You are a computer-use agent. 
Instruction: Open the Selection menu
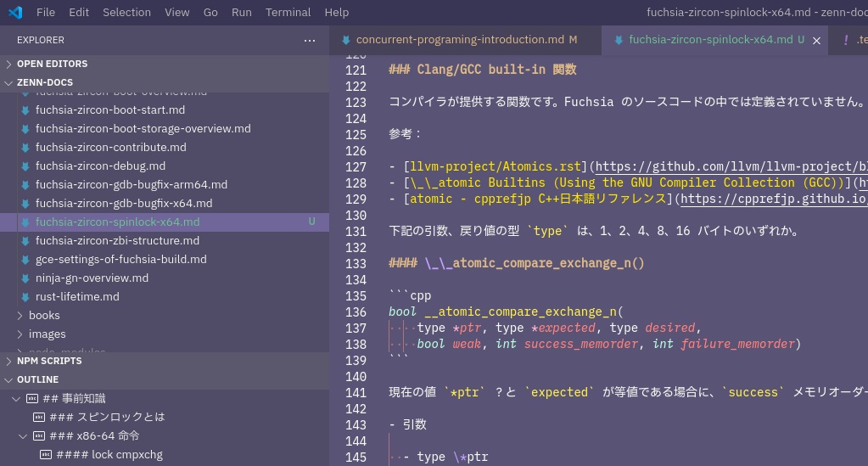coord(126,12)
